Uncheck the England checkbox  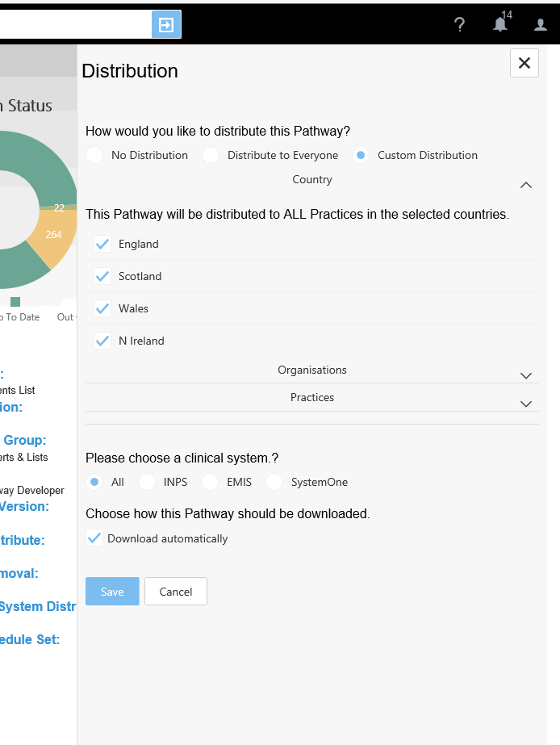pos(102,244)
